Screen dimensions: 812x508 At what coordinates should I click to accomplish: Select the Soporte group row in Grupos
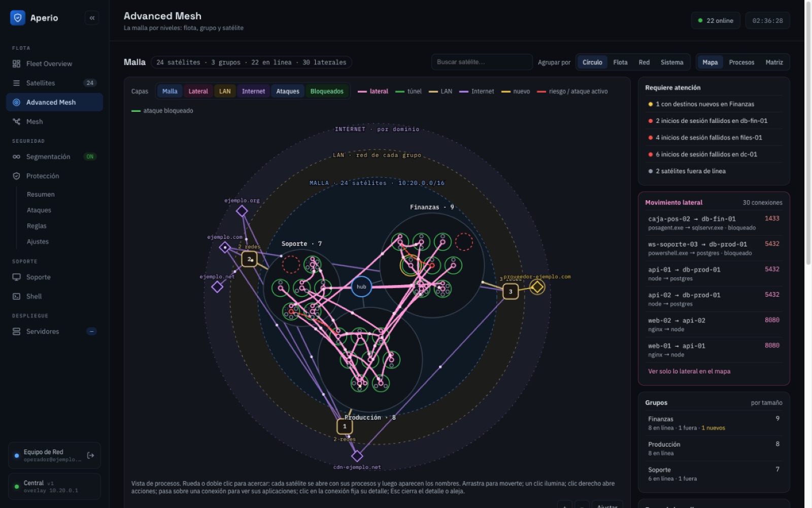714,474
